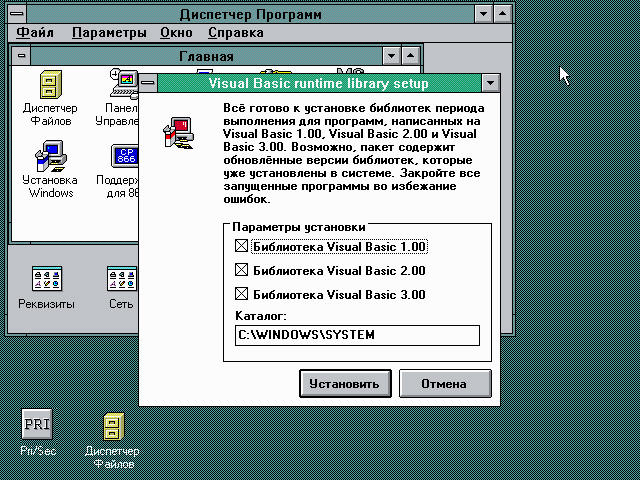The height and width of the screenshot is (480, 640).
Task: Click the Главная window title bar
Action: pos(207,56)
